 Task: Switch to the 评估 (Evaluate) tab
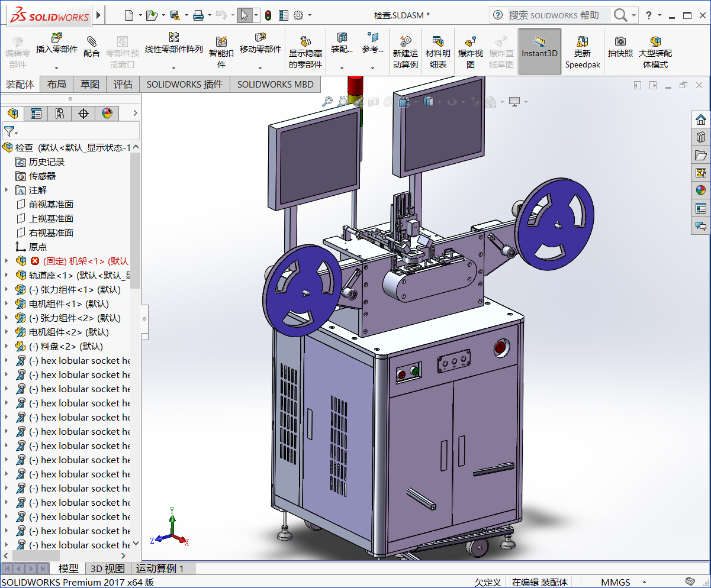(123, 85)
